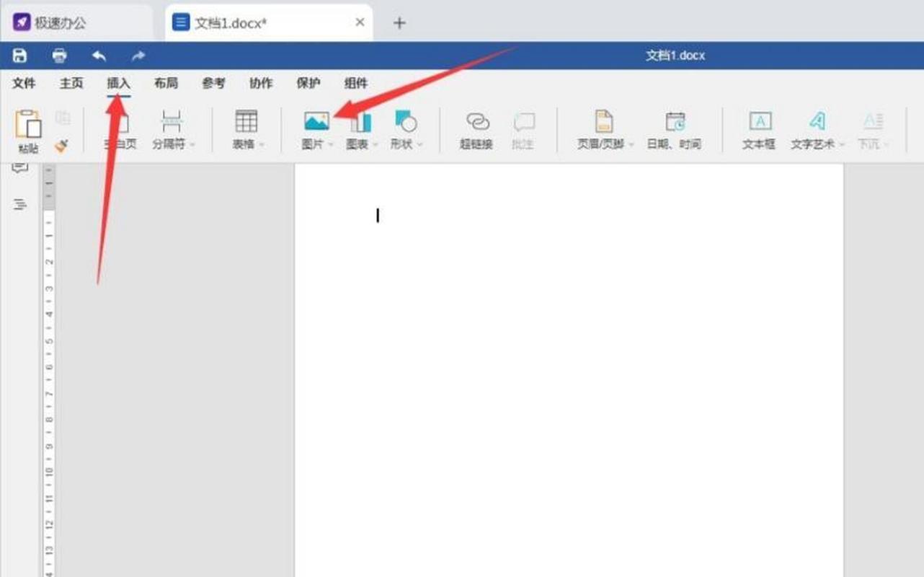This screenshot has height=577, width=924.
Task: Click the Format Painter brush icon
Action: [62, 146]
